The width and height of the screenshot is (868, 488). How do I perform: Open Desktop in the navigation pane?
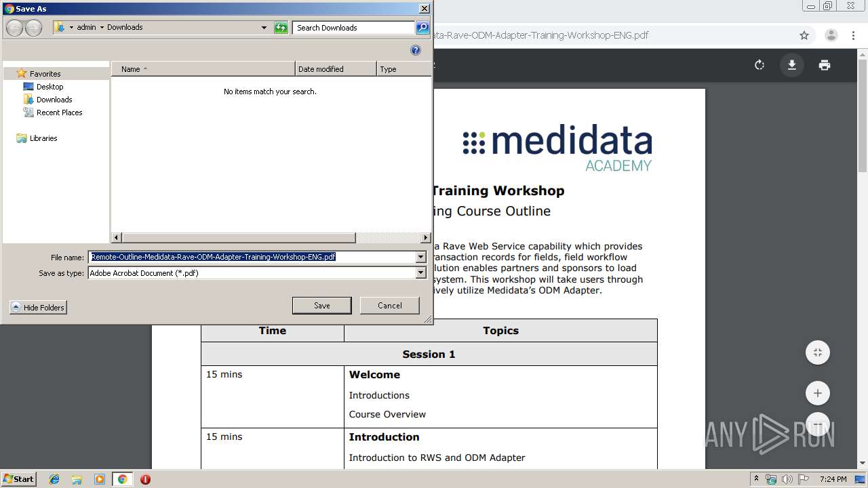50,87
